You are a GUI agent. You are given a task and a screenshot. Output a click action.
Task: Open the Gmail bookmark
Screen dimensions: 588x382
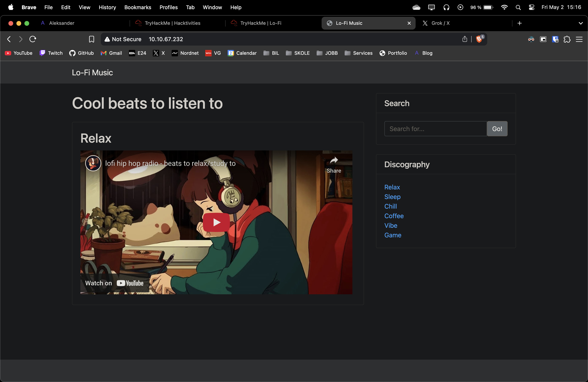point(111,53)
